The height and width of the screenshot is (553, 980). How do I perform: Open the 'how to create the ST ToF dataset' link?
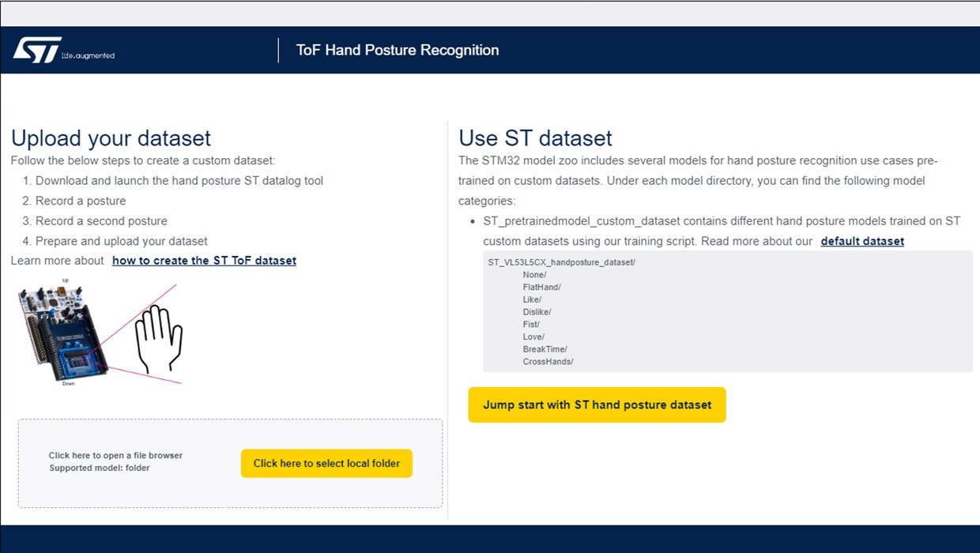point(204,261)
